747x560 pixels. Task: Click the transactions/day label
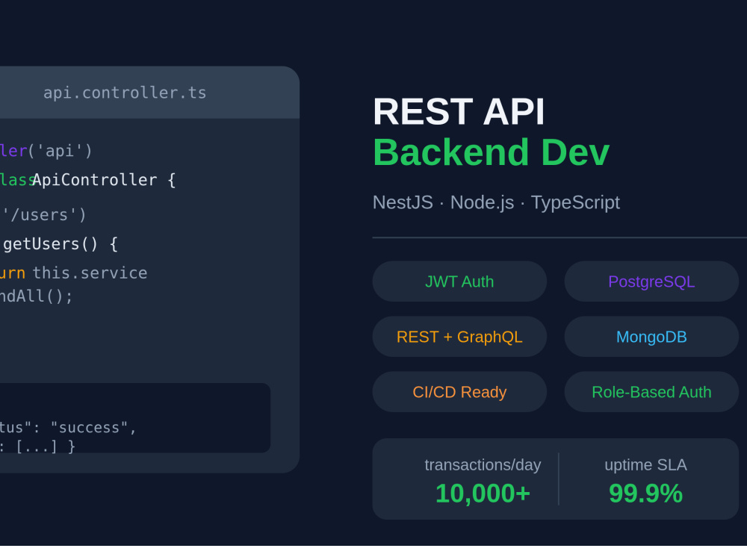(483, 464)
